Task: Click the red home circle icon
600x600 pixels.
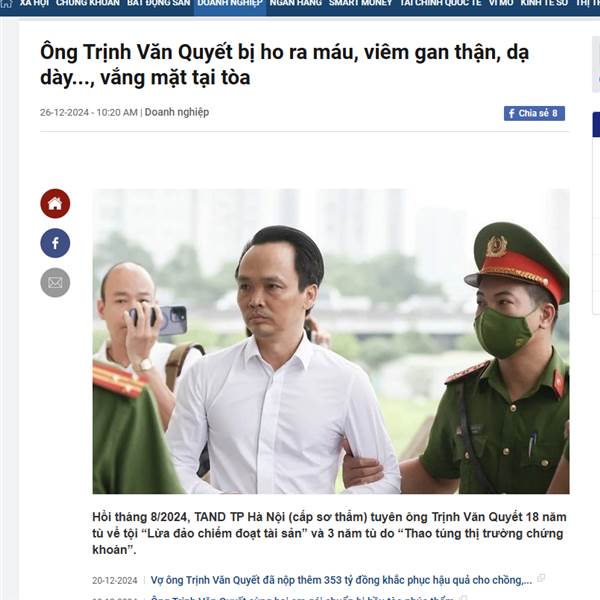Action: point(55,204)
